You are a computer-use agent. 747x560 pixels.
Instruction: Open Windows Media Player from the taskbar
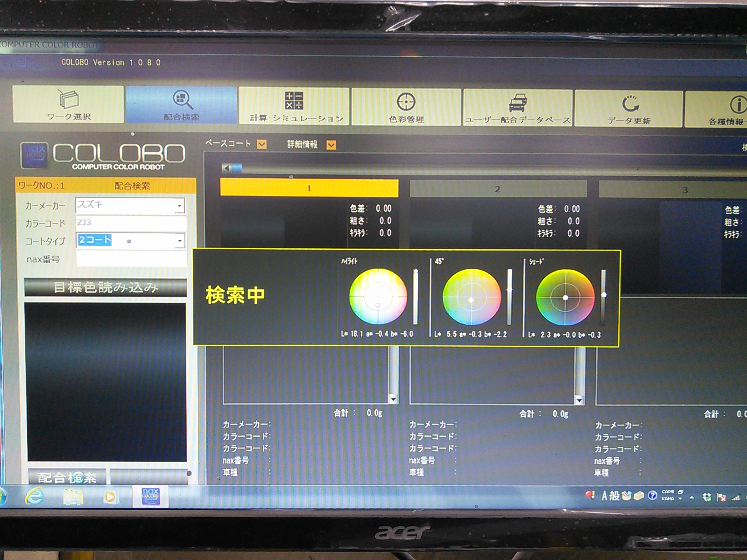[110, 497]
